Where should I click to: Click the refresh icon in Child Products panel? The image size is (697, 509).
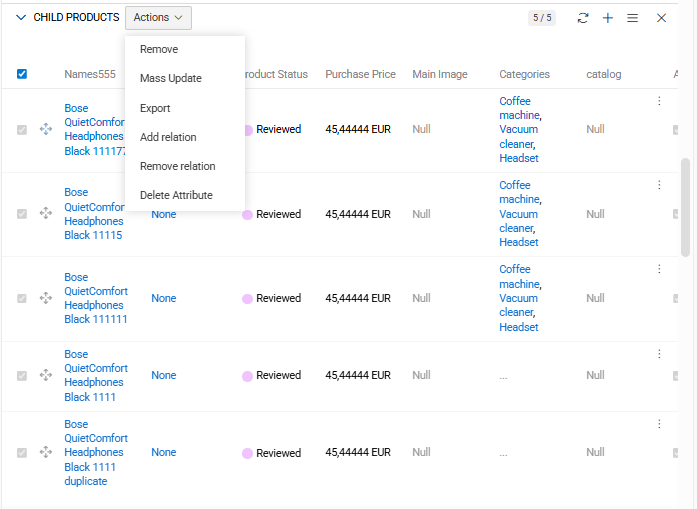[x=583, y=18]
